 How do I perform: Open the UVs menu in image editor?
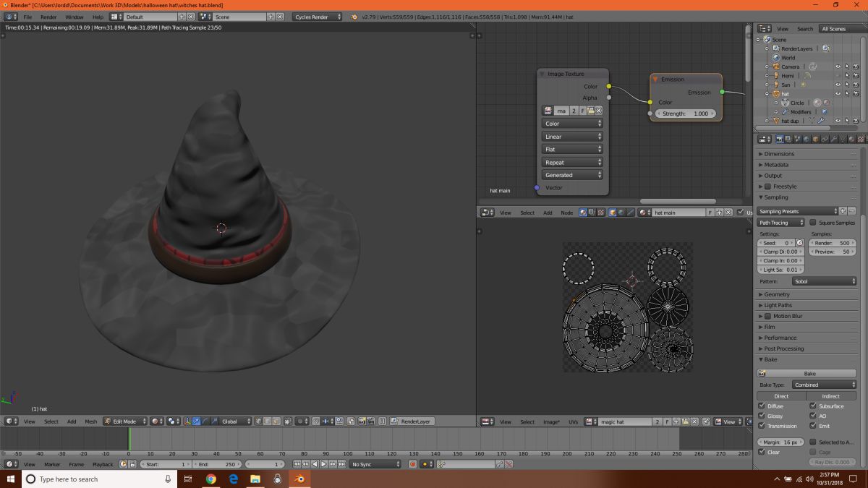[573, 421]
